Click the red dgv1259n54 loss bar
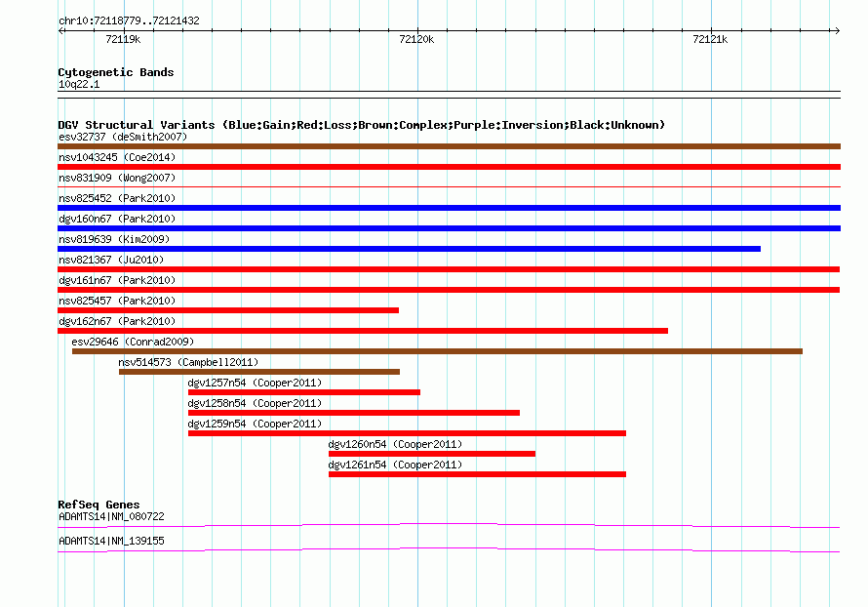Screen dimensions: 868x607 [x=407, y=433]
